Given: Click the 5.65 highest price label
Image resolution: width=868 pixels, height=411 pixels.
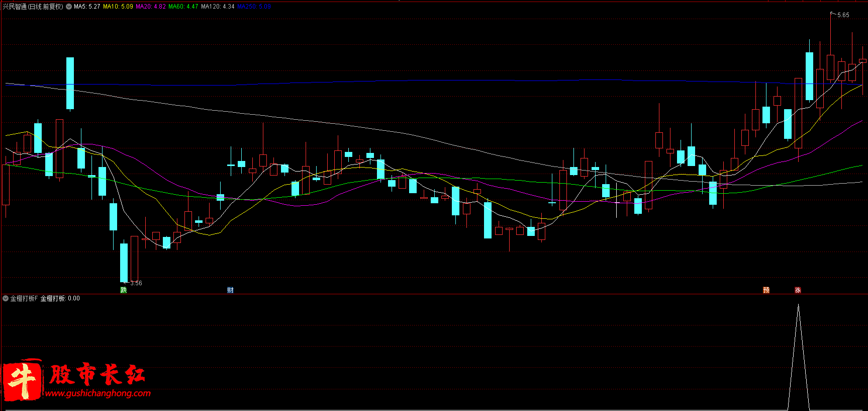Looking at the screenshot, I should click(843, 15).
